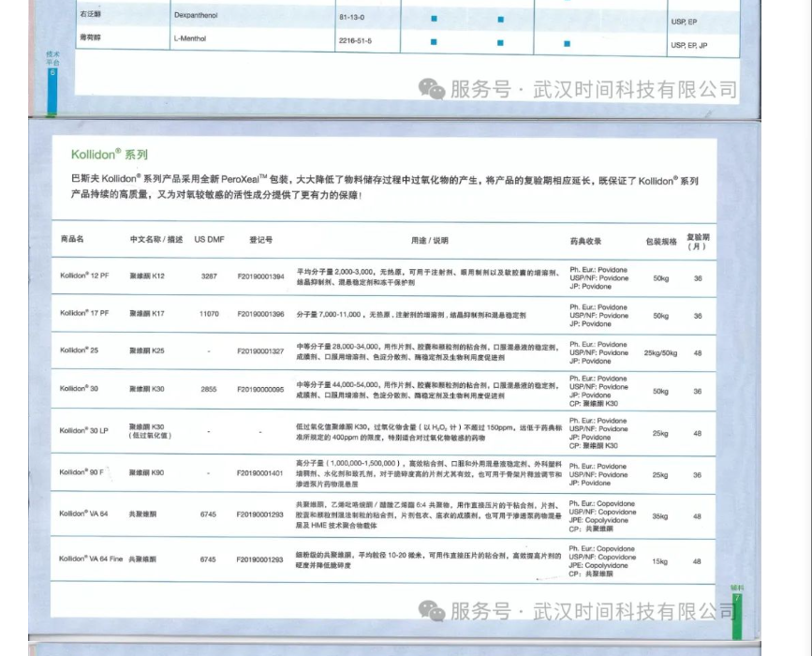The width and height of the screenshot is (812, 656).
Task: Select the "聚维酮 K90" cell
Action: [146, 472]
